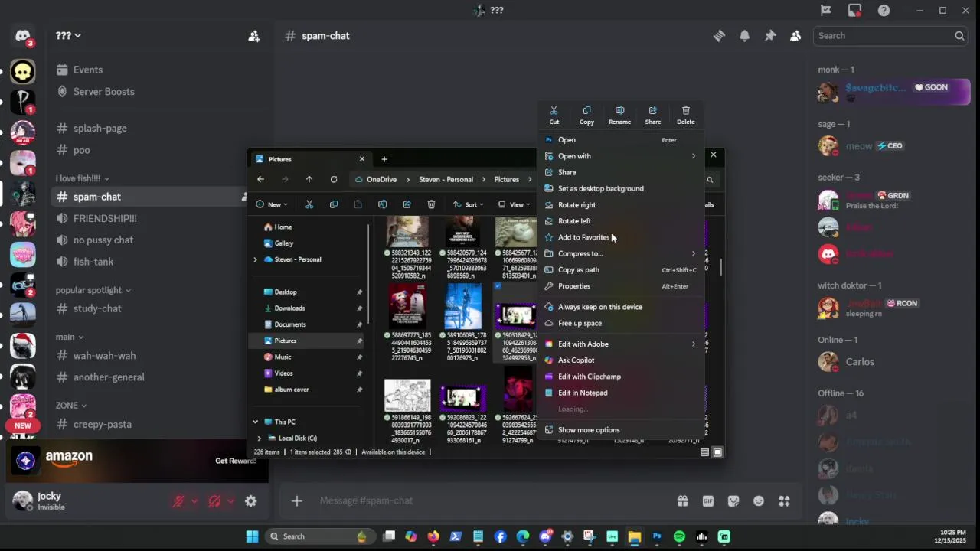Open Discord user settings gear
The width and height of the screenshot is (980, 551).
250,501
